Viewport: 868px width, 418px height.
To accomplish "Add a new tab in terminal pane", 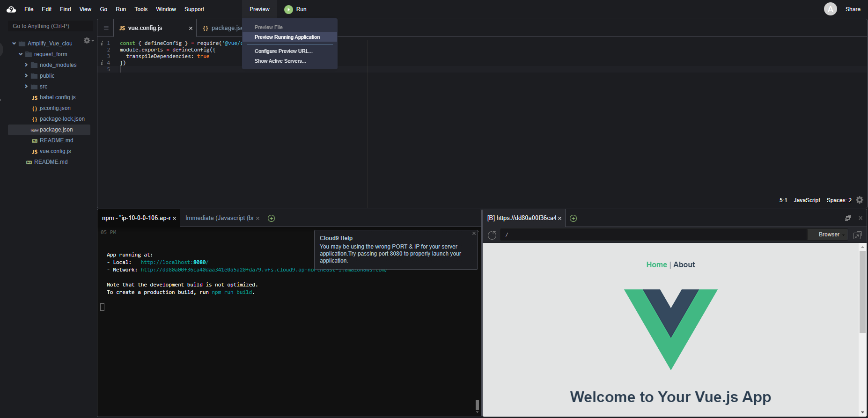I will [x=271, y=218].
